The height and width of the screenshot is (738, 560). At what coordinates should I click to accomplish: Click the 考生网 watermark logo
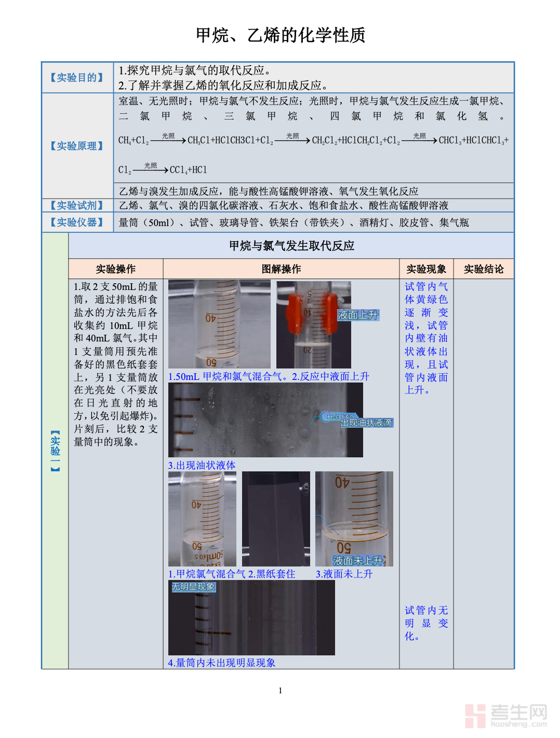(505, 716)
